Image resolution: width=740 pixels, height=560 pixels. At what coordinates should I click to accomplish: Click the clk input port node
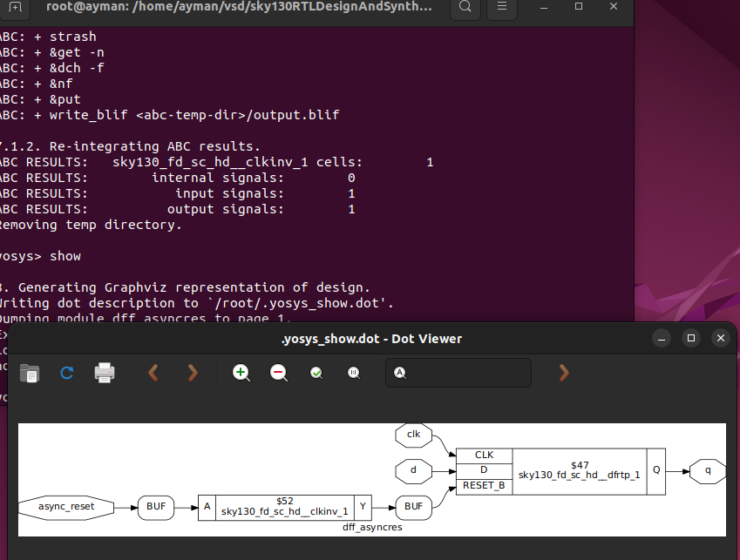click(413, 435)
